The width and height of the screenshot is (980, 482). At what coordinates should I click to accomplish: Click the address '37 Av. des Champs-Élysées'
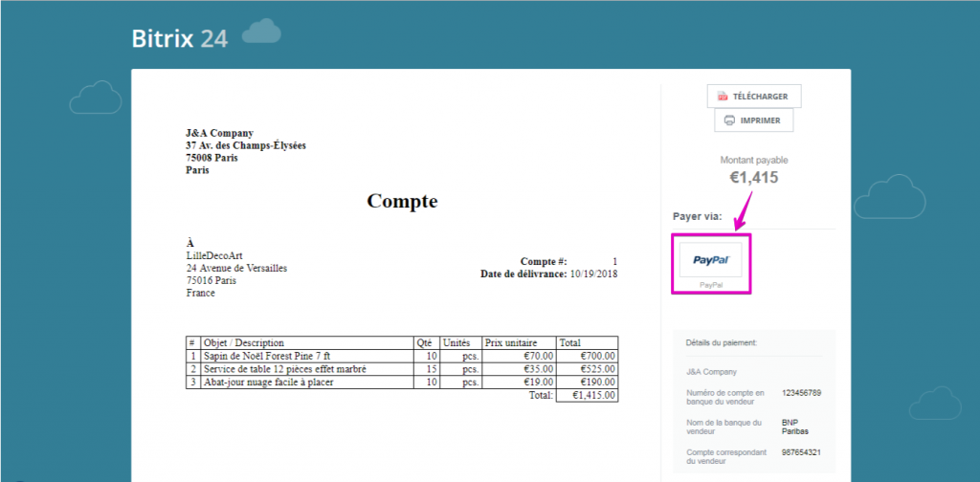[246, 145]
